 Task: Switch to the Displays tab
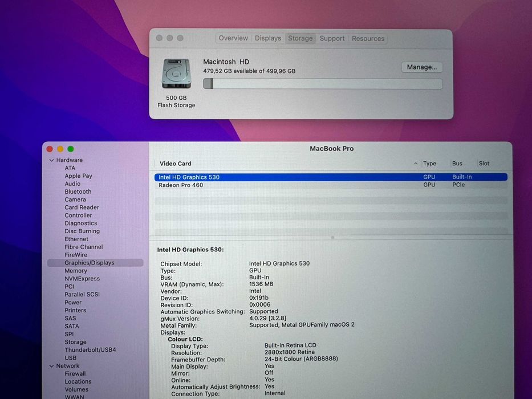pos(267,38)
